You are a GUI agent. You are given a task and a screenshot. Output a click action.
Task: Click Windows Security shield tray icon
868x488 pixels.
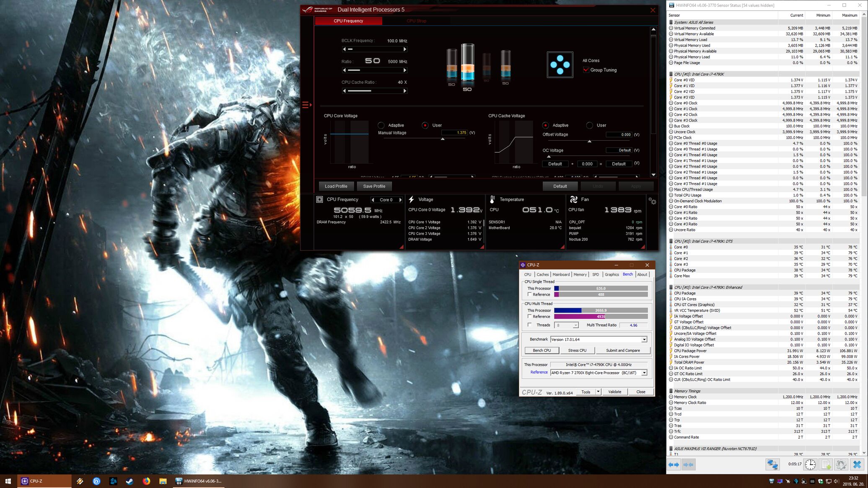click(x=820, y=481)
